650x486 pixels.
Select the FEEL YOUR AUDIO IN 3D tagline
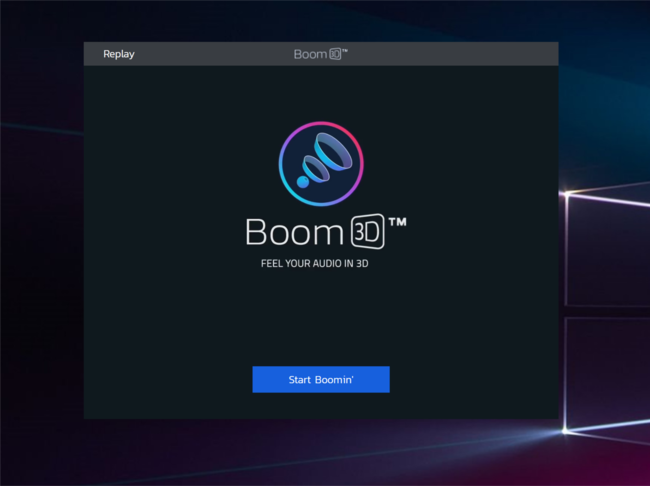(x=315, y=264)
